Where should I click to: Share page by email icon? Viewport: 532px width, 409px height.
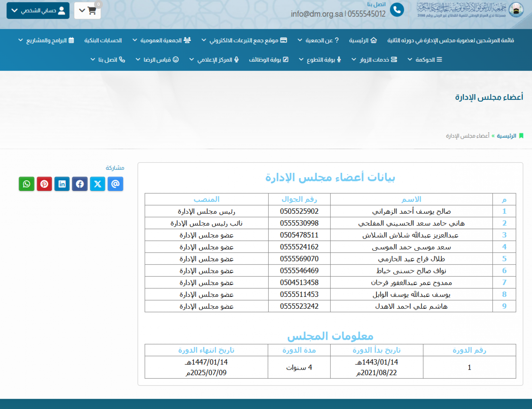pos(116,184)
